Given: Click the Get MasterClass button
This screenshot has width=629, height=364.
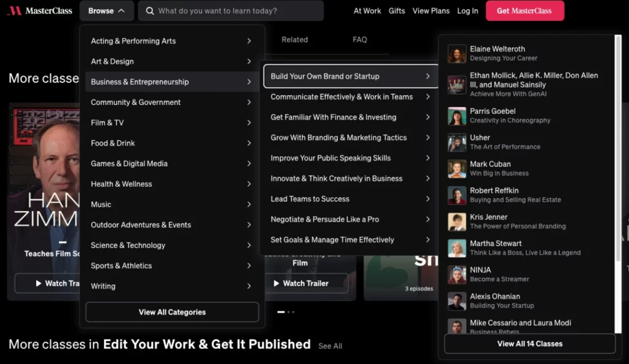Looking at the screenshot, I should (525, 11).
